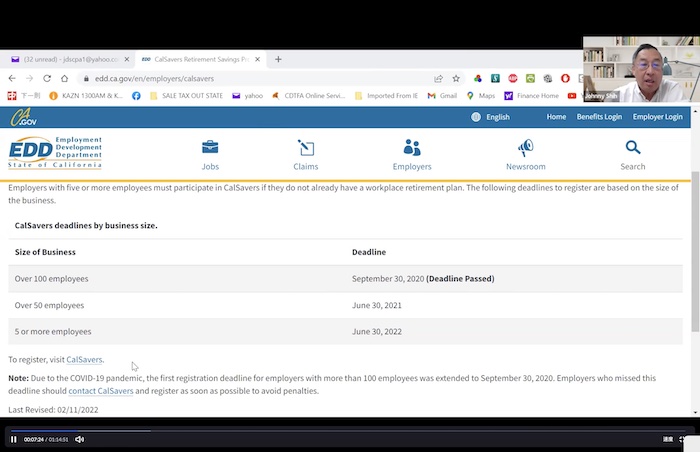
Task: Click the Johnny Shih webcam thumbnail
Action: tap(641, 69)
